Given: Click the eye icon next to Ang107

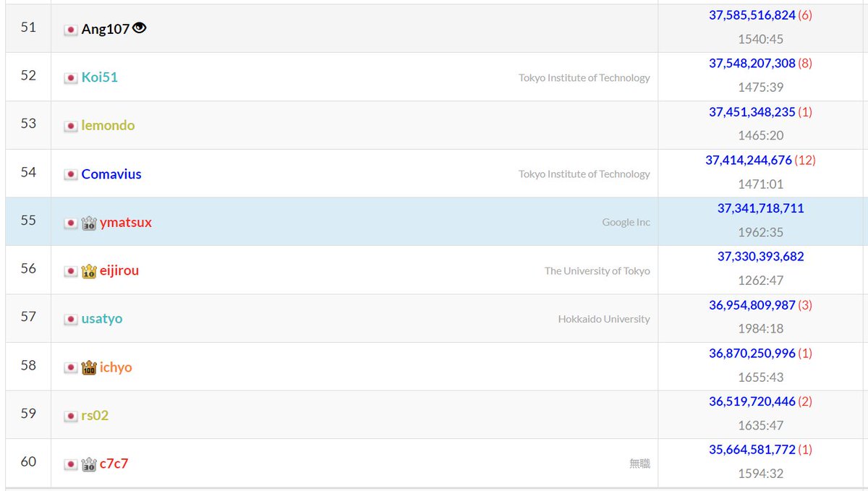Looking at the screenshot, I should (x=140, y=28).
